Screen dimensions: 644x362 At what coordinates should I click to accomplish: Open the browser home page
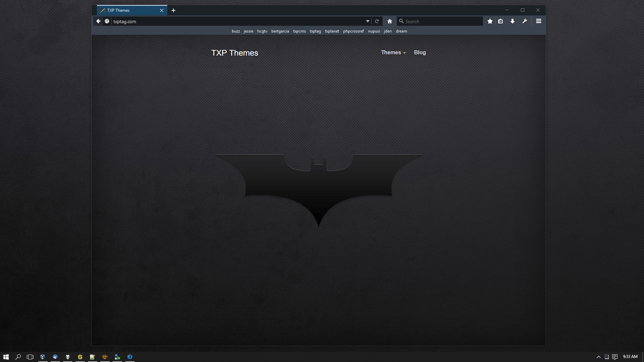389,21
